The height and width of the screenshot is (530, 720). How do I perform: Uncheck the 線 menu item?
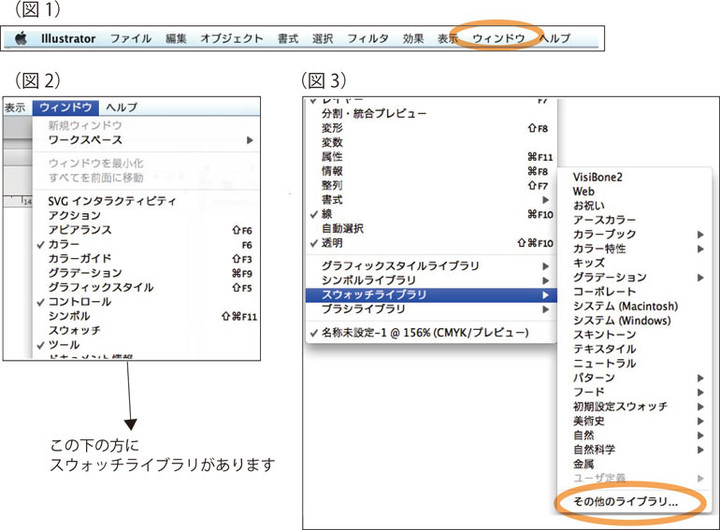pyautogui.click(x=431, y=214)
